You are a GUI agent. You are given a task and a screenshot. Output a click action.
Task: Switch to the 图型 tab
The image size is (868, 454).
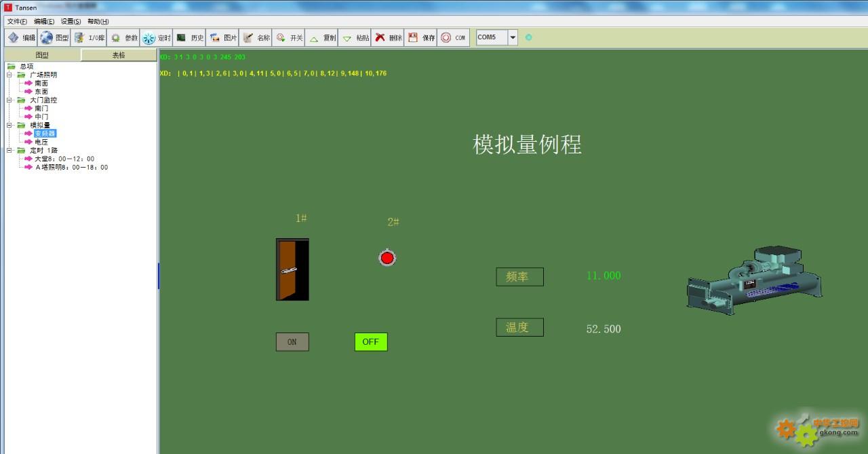tap(42, 55)
